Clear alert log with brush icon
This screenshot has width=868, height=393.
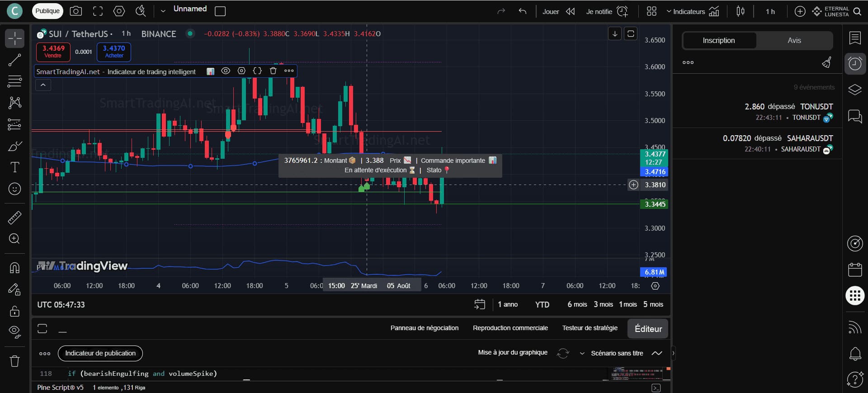pos(827,62)
